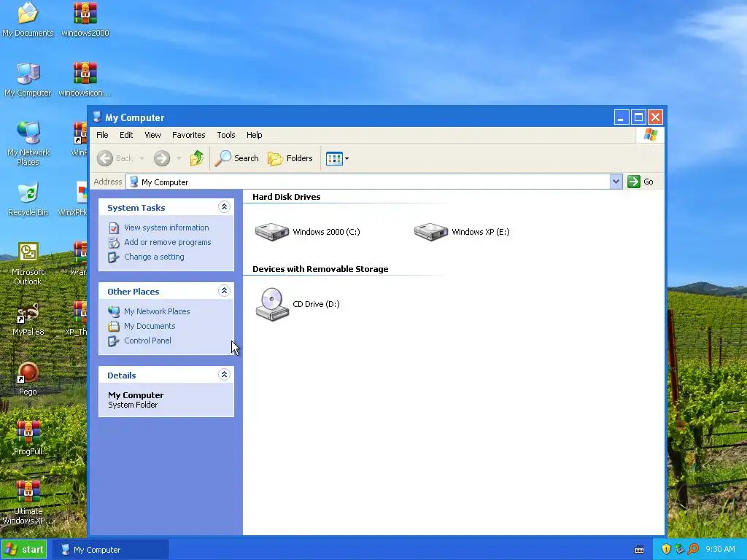Open the Search magnifier tool
Image resolution: width=747 pixels, height=560 pixels.
tap(236, 158)
